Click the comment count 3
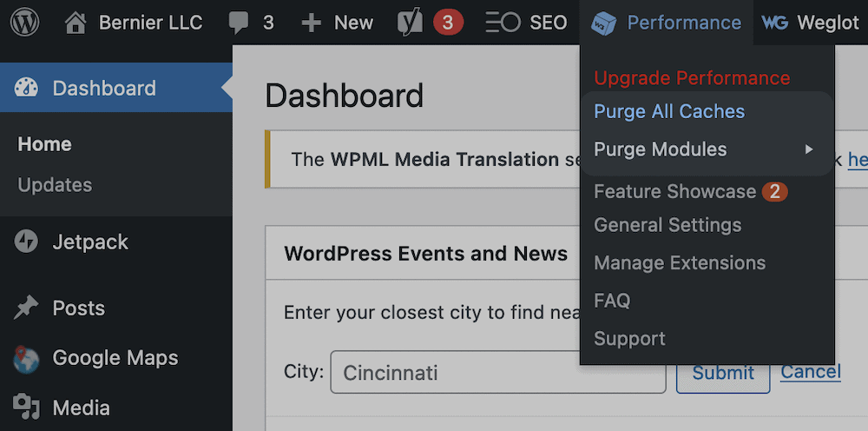The height and width of the screenshot is (431, 868). (x=268, y=23)
